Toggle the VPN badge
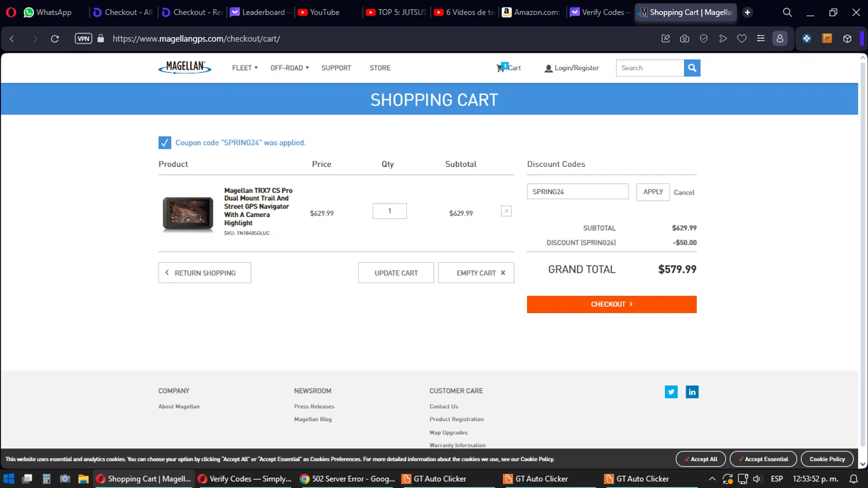The height and width of the screenshot is (488, 868). (x=83, y=39)
